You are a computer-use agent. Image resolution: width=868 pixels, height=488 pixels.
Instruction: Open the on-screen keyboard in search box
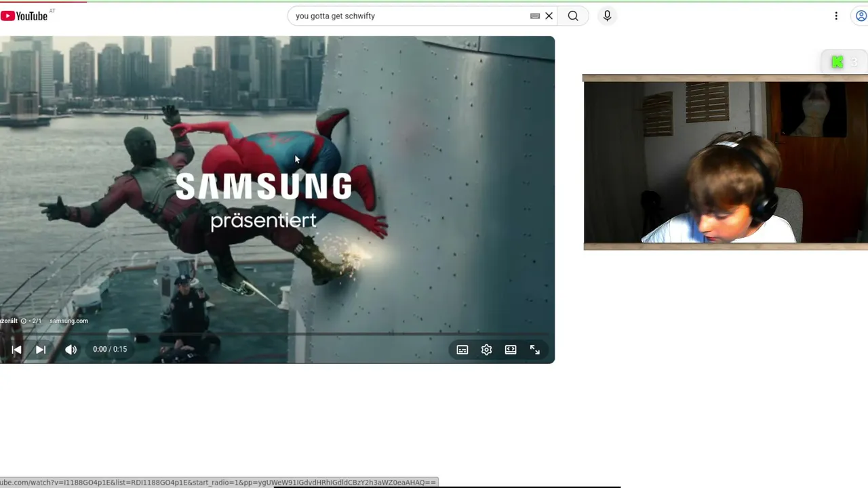pos(535,16)
